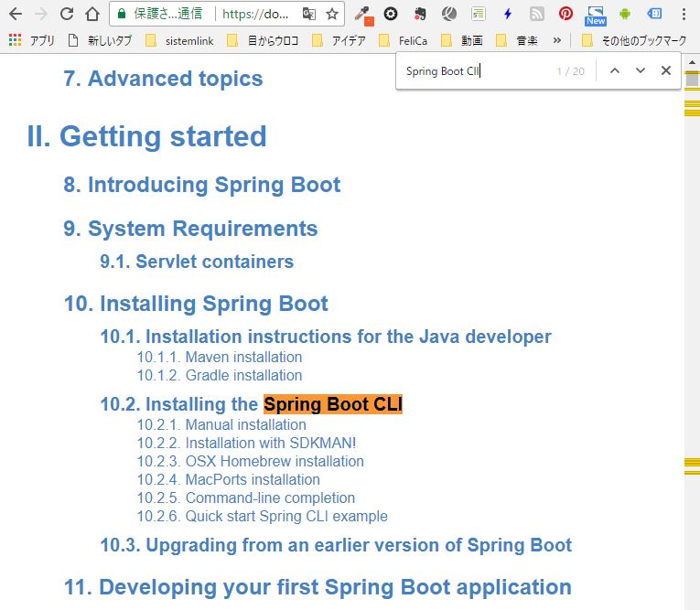Image resolution: width=700 pixels, height=610 pixels.
Task: Open 10.3. Upgrading from an earlier version link
Action: pyautogui.click(x=336, y=545)
